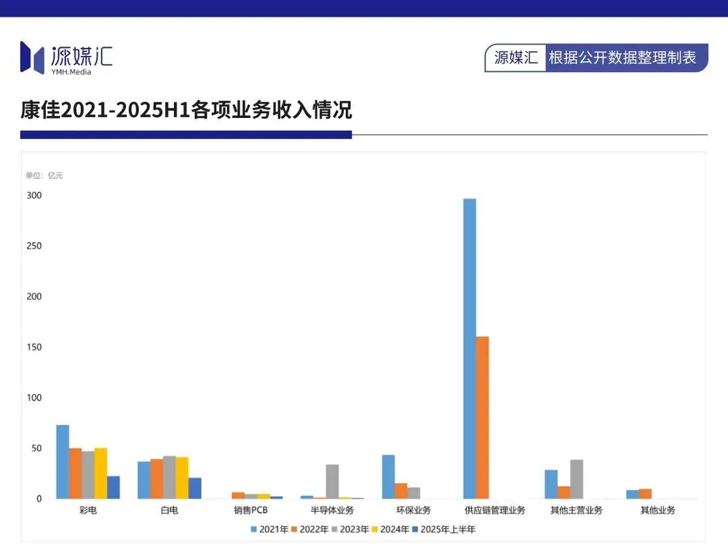This screenshot has width=728, height=560.
Task: Click the 2022年 legend label text
Action: 314,529
